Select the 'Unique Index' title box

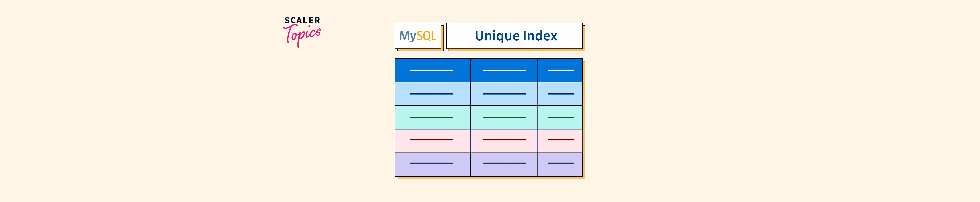pos(514,36)
